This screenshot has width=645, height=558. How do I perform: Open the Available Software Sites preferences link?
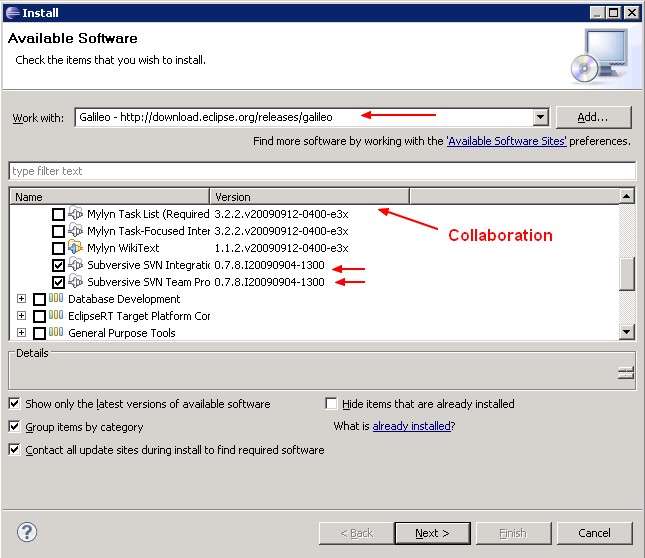point(507,142)
